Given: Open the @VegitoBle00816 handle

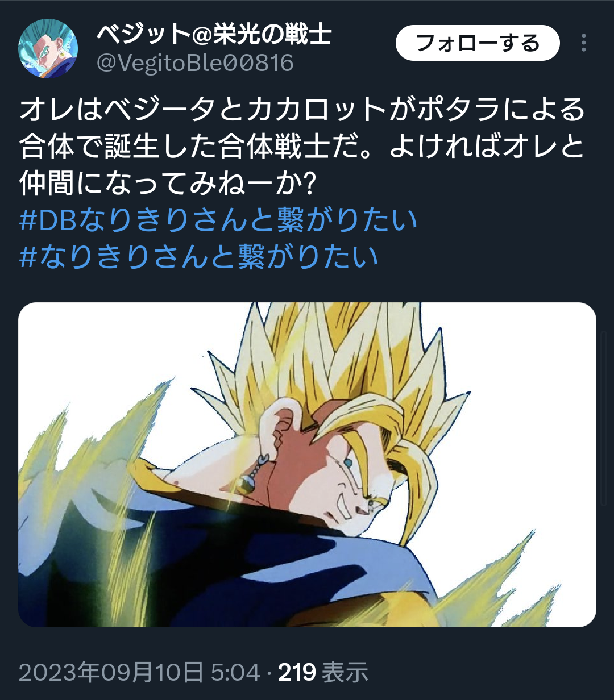Looking at the screenshot, I should point(195,63).
